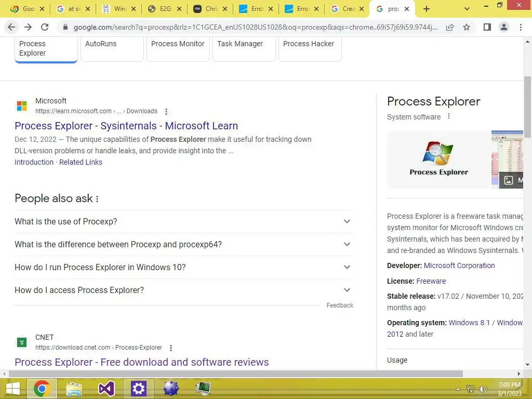Open More images icon in panel
This screenshot has height=399, width=532.
pos(508,180)
